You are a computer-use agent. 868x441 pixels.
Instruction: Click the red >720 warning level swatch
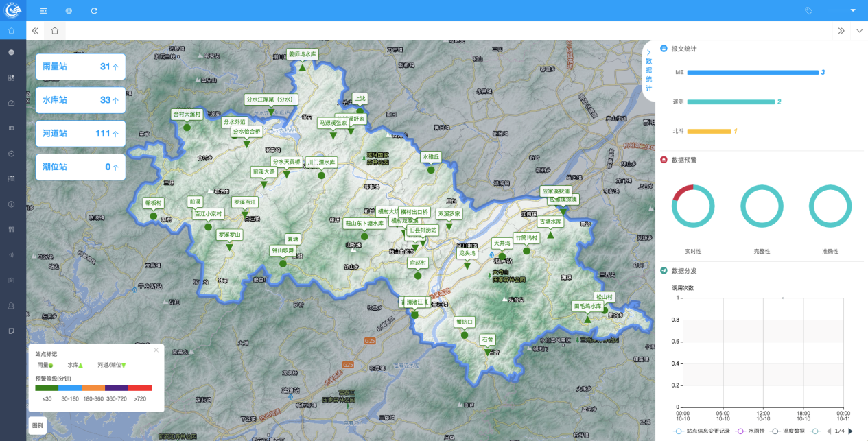(140, 388)
